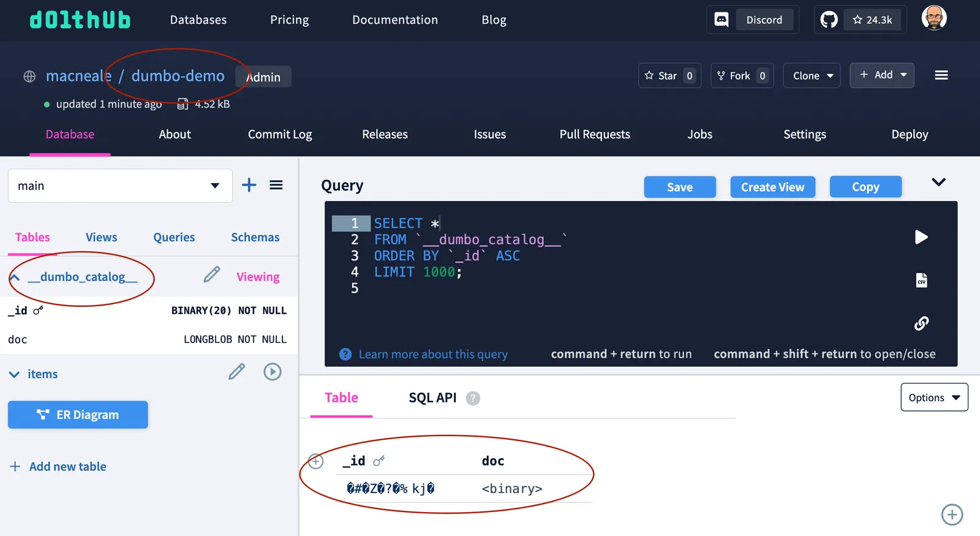This screenshot has height=536, width=980.
Task: Select the Database tab
Action: pos(70,134)
